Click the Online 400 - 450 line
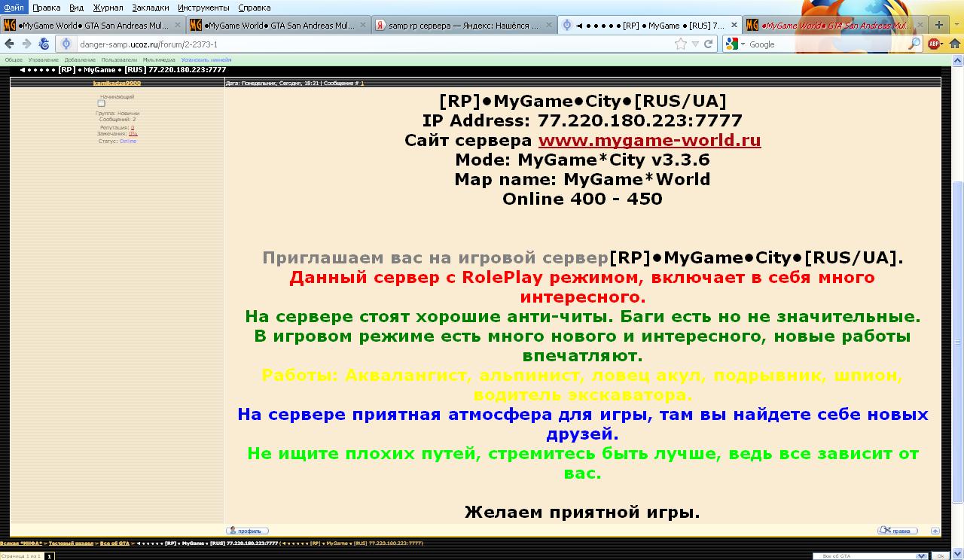The height and width of the screenshot is (560, 964). click(x=582, y=199)
